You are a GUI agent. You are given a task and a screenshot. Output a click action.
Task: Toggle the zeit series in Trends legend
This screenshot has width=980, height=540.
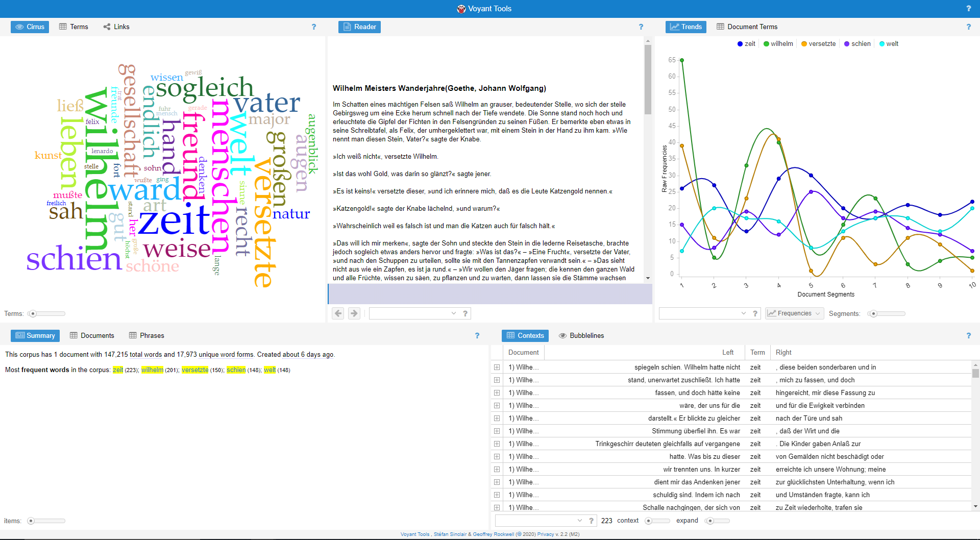click(746, 44)
